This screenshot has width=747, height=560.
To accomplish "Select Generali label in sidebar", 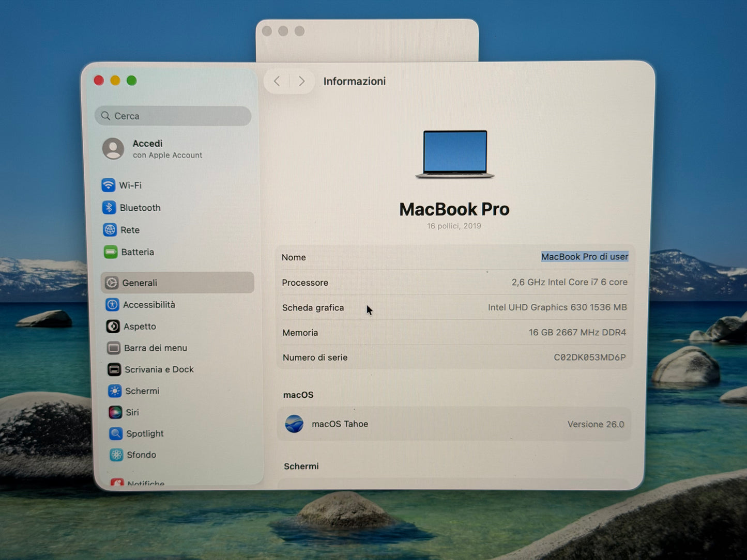I will coord(140,283).
